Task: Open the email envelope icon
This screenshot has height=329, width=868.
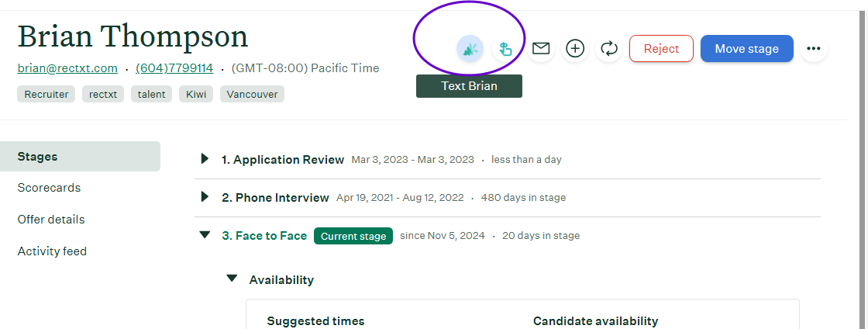Action: [x=540, y=49]
